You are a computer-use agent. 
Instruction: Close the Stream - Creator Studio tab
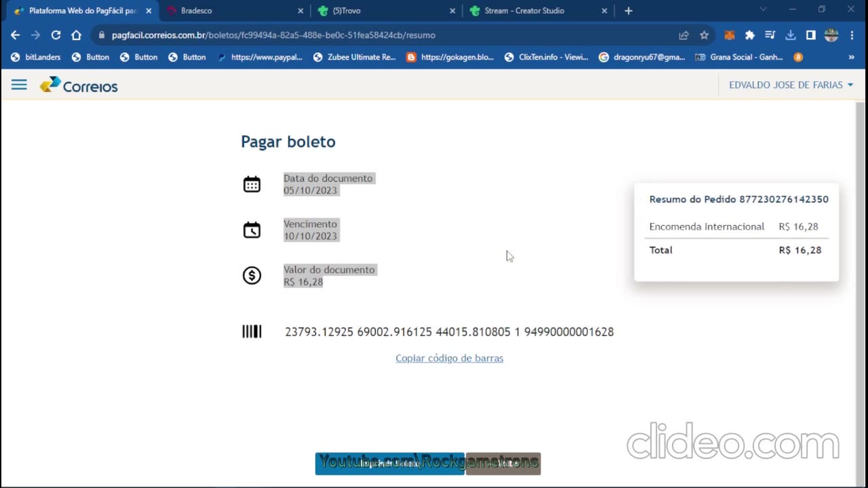pos(605,11)
